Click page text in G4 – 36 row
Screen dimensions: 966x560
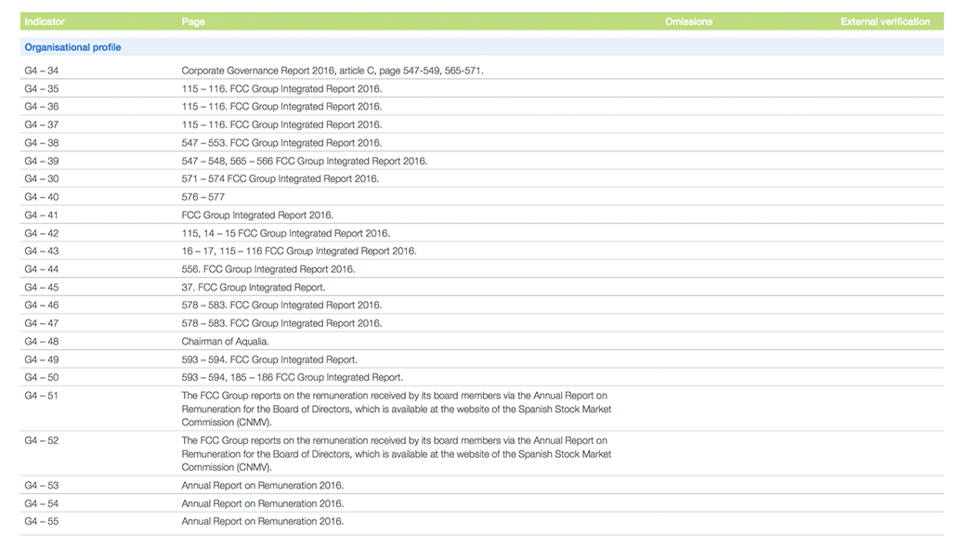[281, 107]
